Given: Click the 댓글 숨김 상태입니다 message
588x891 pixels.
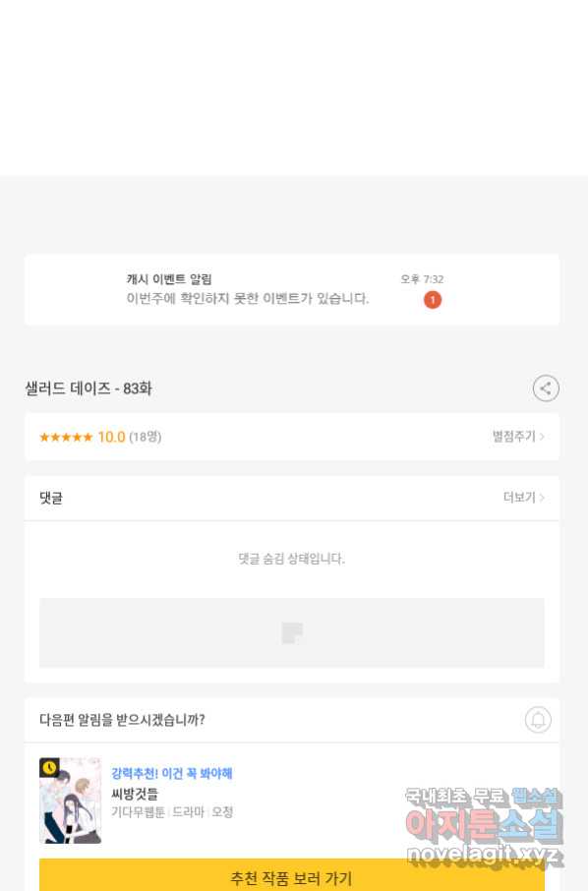Looking at the screenshot, I should 291,559.
